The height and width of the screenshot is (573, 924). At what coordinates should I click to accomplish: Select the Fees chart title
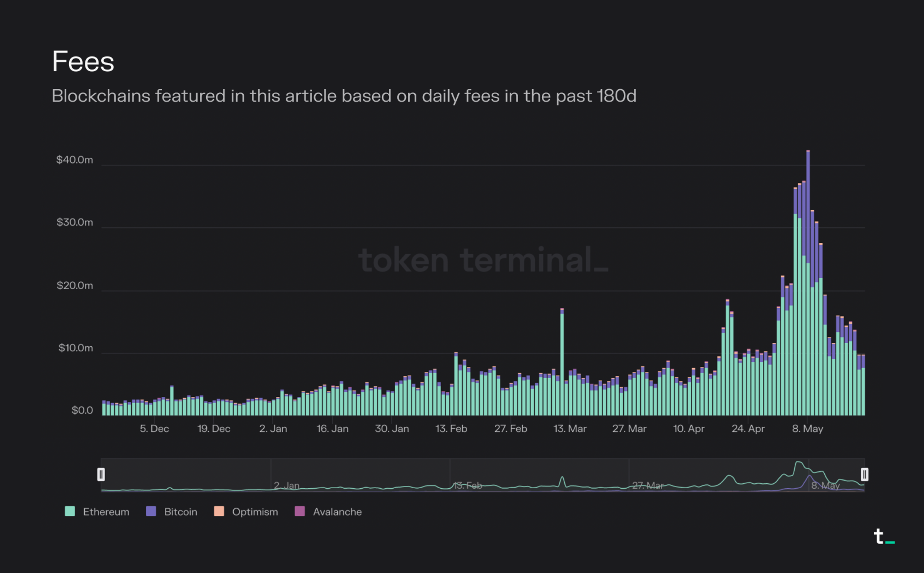click(x=83, y=61)
